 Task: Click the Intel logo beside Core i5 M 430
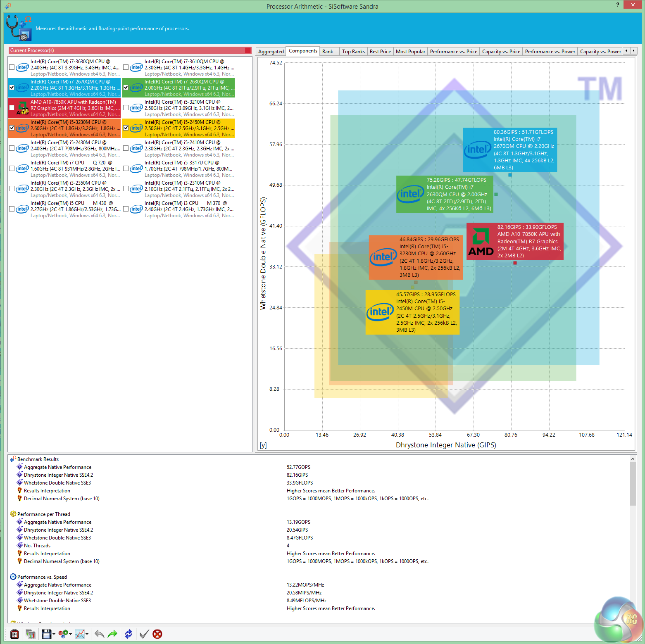(22, 209)
